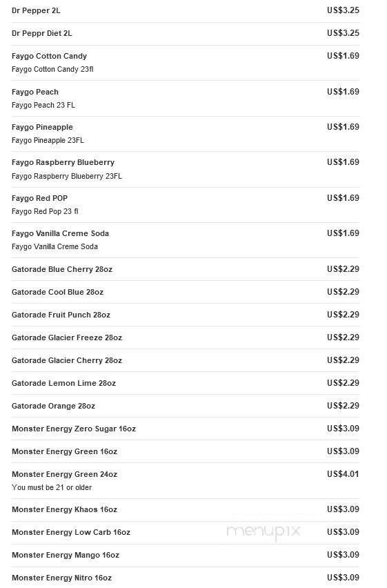Select Gatorade Fruit Punch 28oz

click(x=186, y=315)
